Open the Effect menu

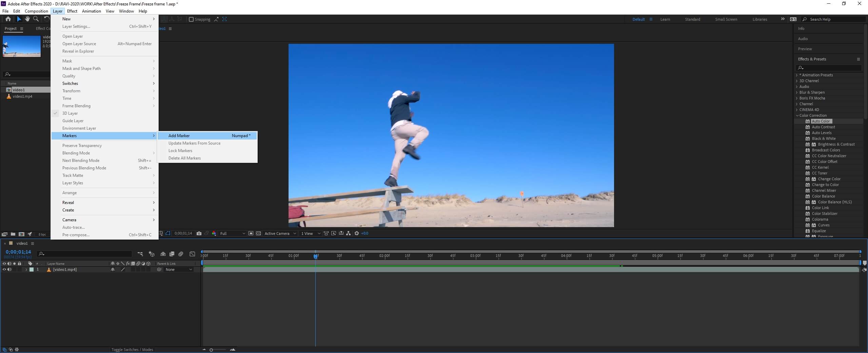click(x=72, y=11)
